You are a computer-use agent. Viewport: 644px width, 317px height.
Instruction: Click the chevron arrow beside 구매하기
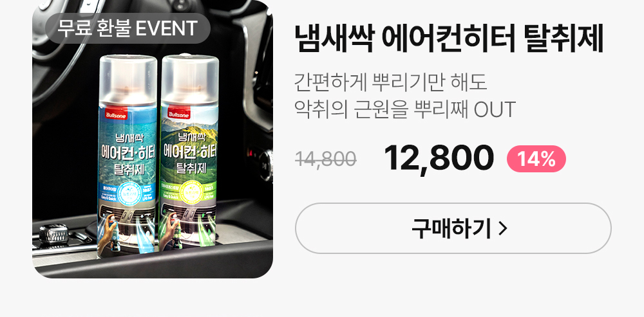[502, 229]
